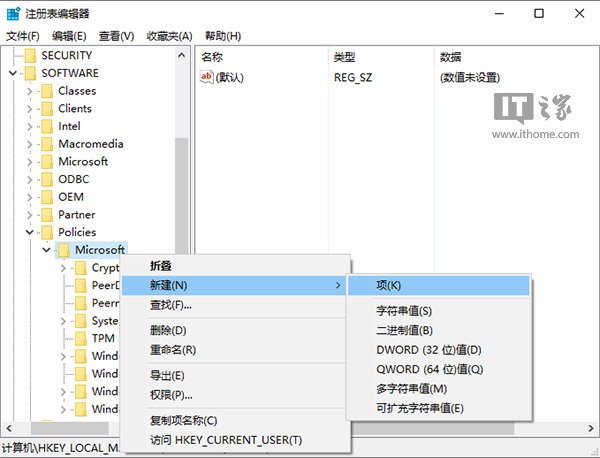Expand the Macromedia key
The height and width of the screenshot is (458, 600).
click(x=30, y=144)
